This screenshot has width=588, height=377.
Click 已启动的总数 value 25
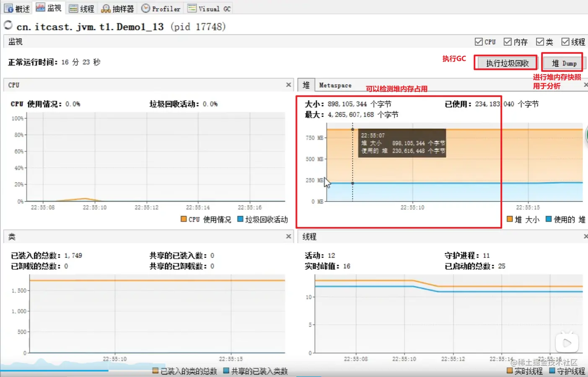(x=502, y=266)
